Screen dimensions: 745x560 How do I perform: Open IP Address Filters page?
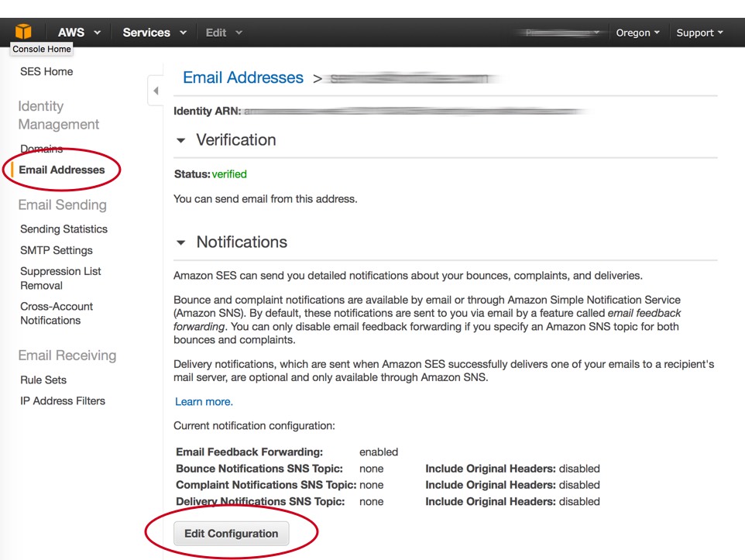coord(62,400)
